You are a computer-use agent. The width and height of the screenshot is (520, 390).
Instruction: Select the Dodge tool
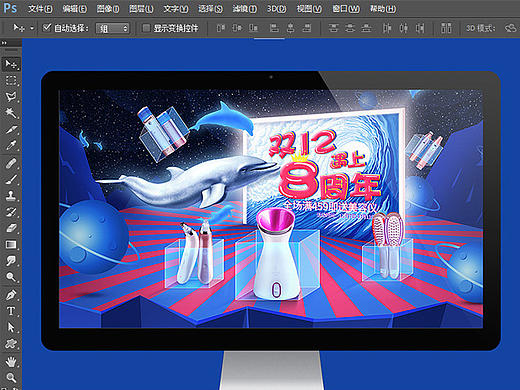click(x=11, y=277)
